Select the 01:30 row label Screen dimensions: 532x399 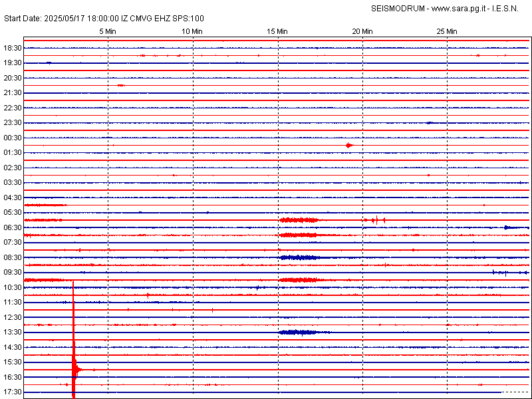13,153
